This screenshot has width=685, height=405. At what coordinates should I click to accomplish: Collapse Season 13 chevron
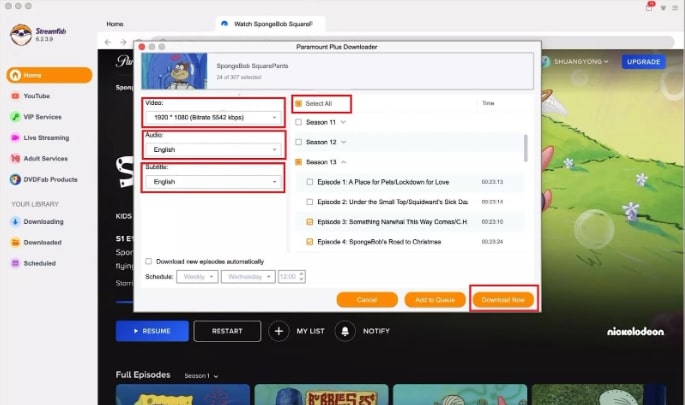(343, 162)
